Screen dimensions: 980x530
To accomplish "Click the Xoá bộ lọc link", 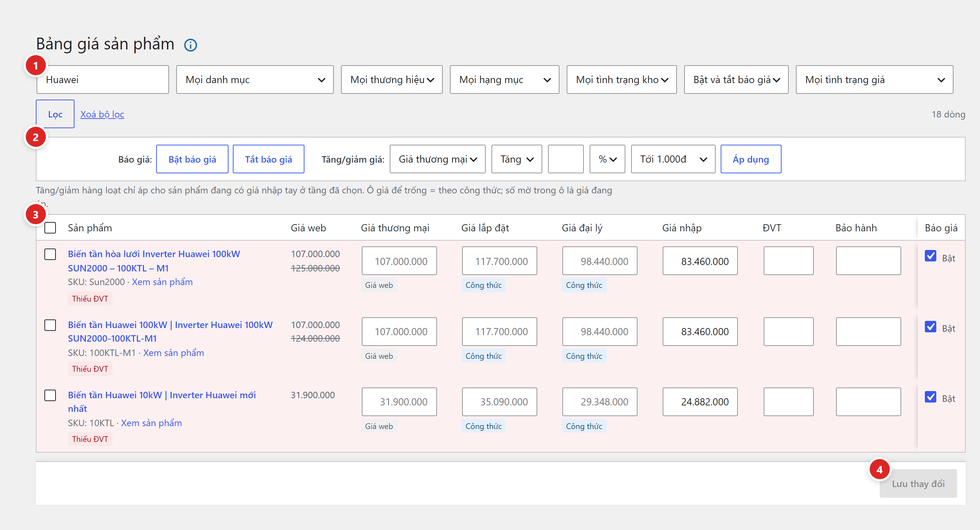I will (102, 114).
